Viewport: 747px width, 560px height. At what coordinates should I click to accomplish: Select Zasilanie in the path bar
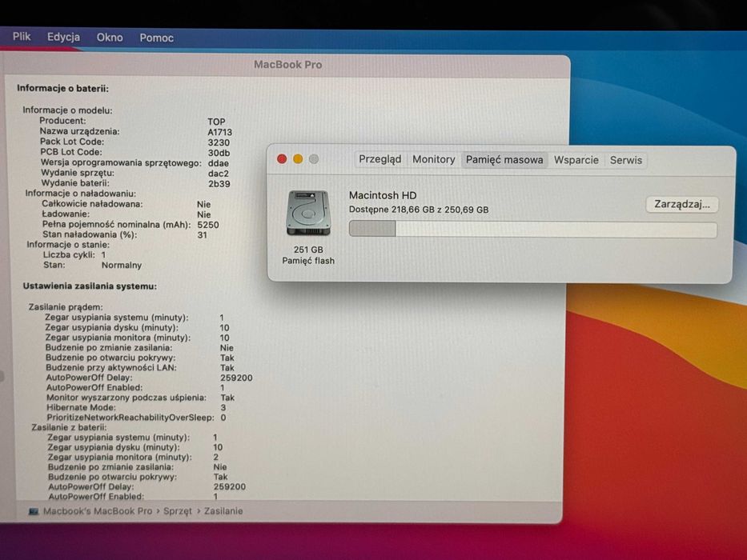[223, 511]
